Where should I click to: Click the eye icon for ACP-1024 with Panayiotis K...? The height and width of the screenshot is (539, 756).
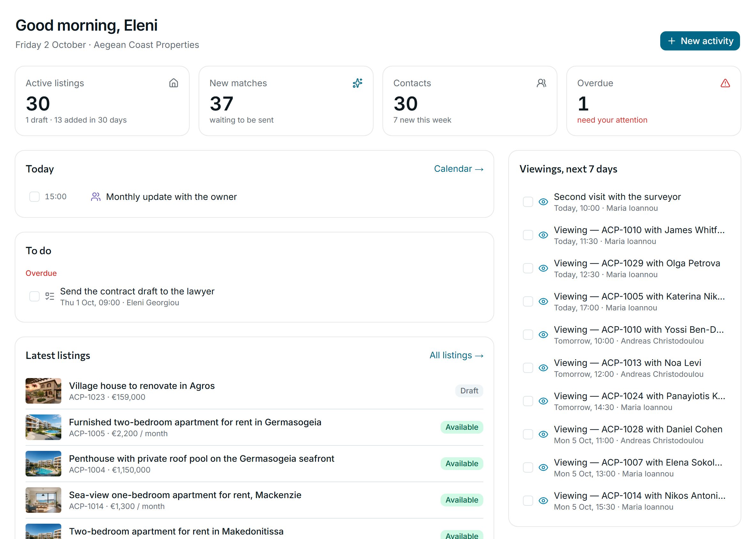(x=543, y=401)
